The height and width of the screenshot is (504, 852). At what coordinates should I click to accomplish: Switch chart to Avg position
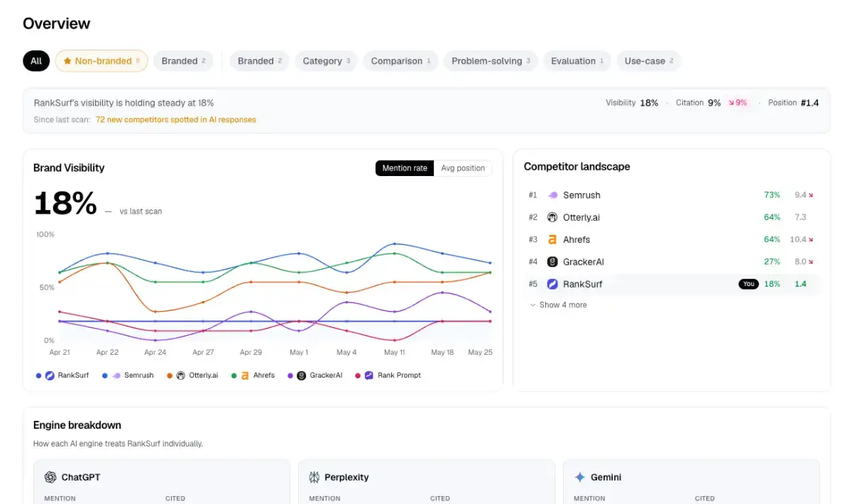pos(463,168)
